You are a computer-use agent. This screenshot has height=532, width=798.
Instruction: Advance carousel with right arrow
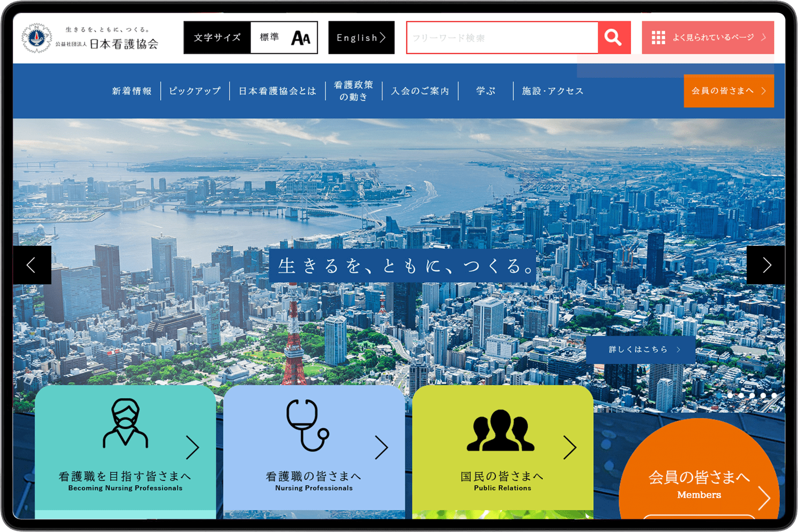(766, 265)
